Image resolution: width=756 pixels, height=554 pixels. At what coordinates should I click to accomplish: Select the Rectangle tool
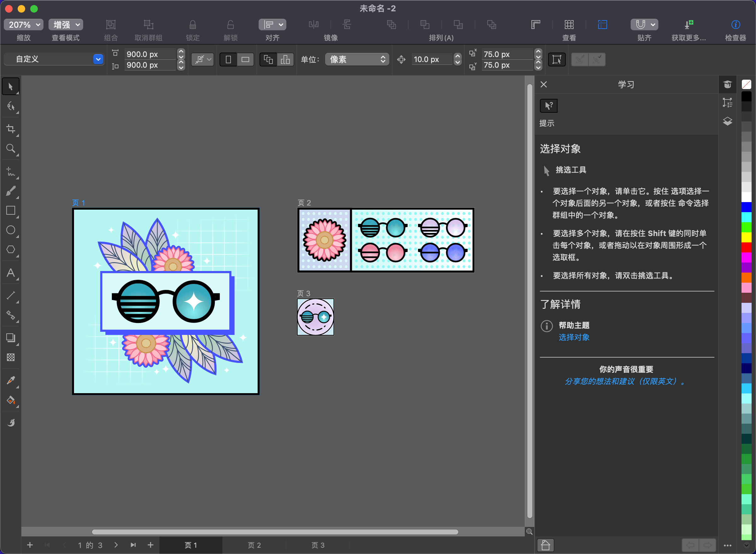click(10, 211)
